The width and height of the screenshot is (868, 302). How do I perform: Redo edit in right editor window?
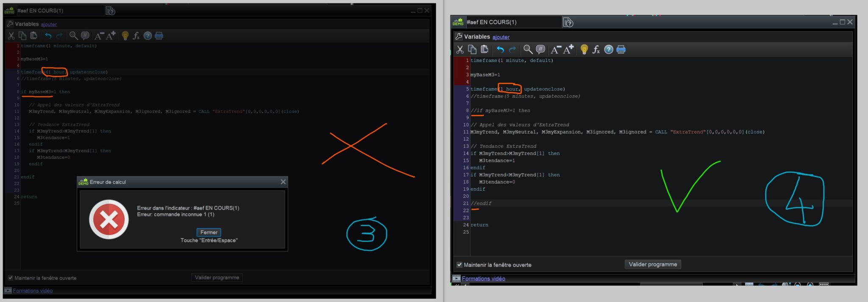pos(512,50)
